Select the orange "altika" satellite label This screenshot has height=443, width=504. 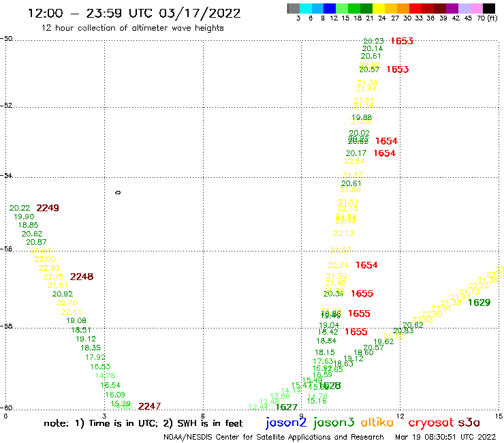coord(377,423)
